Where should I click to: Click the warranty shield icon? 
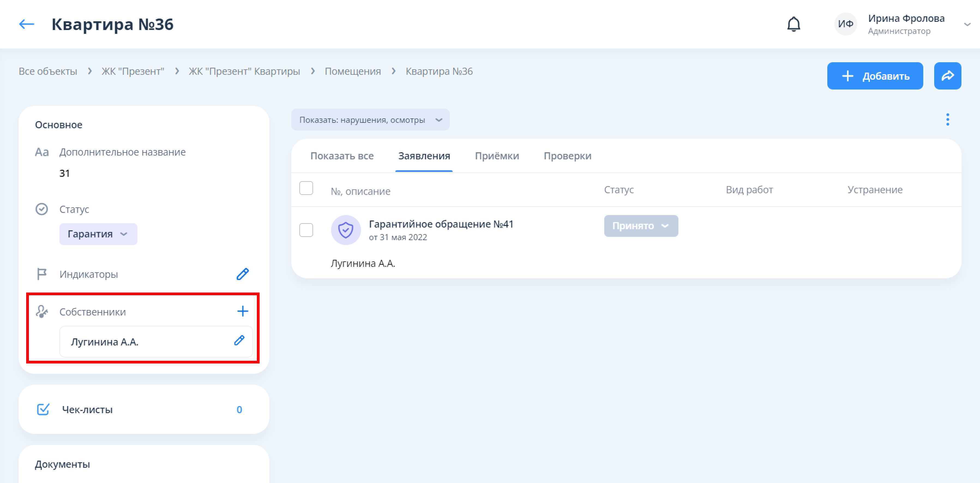click(345, 230)
